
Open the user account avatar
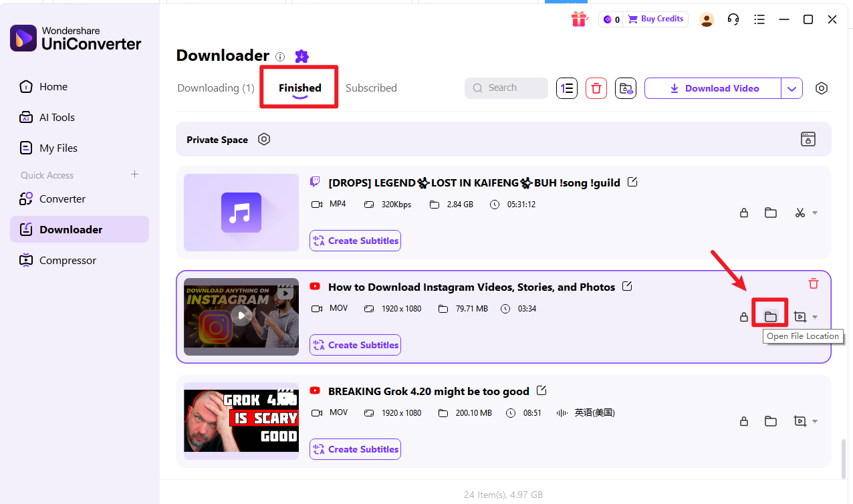pos(707,19)
